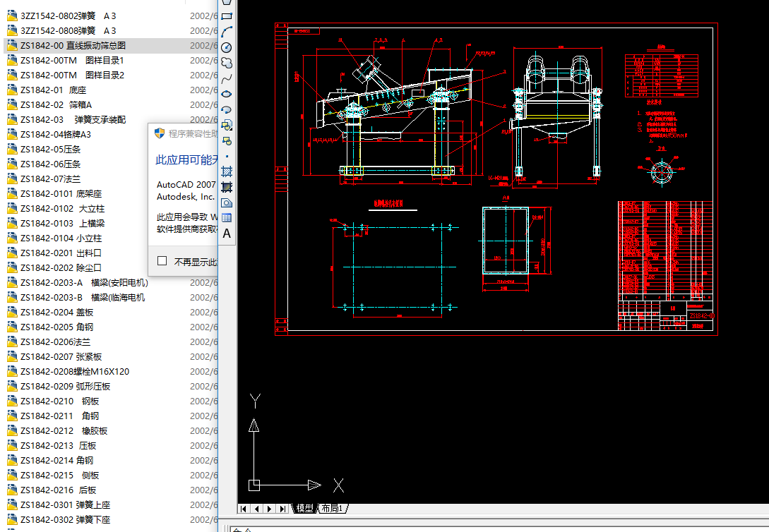Viewport: 769px width, 532px height.
Task: Expand the Insert Block flyout tool
Action: [x=227, y=125]
